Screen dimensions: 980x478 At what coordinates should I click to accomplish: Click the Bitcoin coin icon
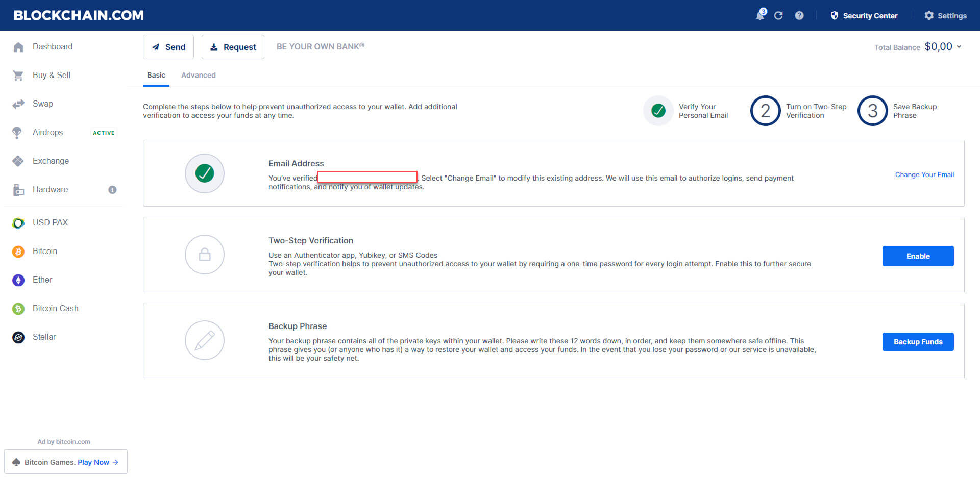click(x=18, y=251)
